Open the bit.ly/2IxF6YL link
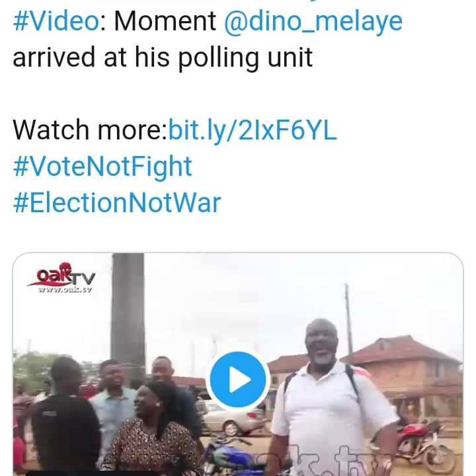This screenshot has width=476, height=476. pos(253,130)
